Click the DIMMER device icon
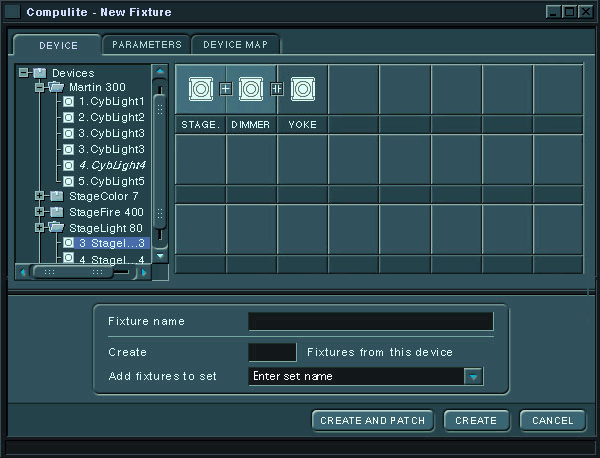600x458 pixels. coord(251,89)
